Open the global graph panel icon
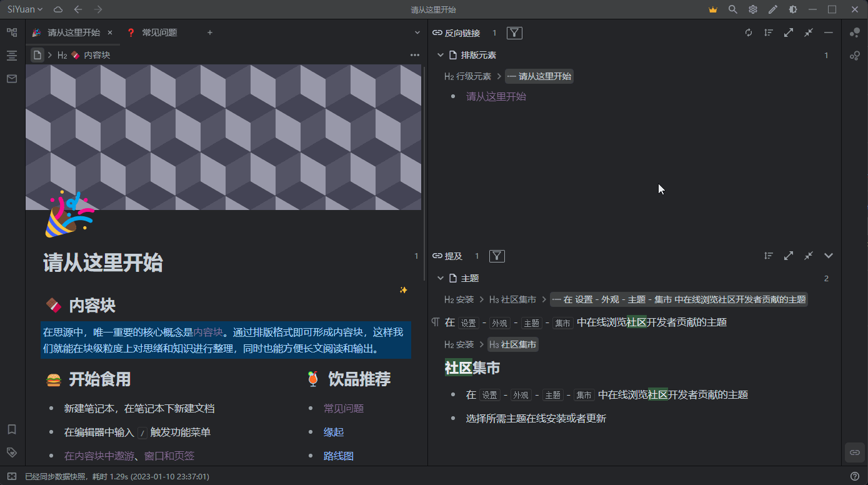 point(855,56)
